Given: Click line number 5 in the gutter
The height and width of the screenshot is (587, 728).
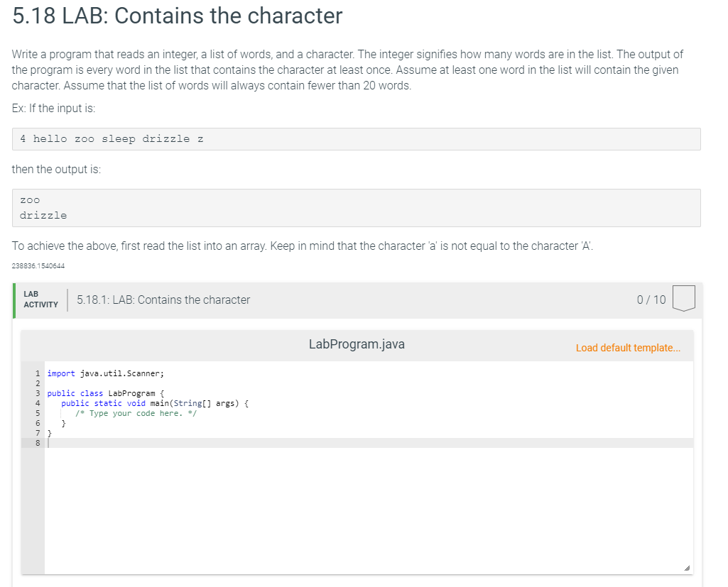Looking at the screenshot, I should 38,413.
